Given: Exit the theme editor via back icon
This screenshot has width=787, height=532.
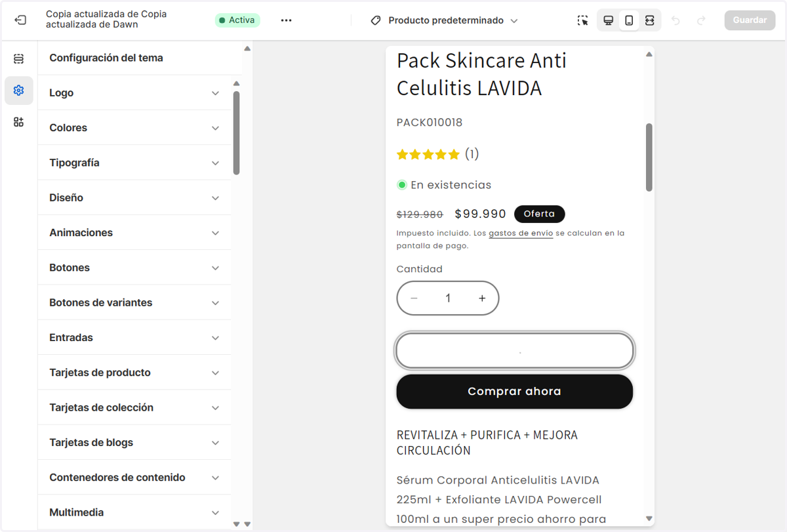Looking at the screenshot, I should pos(20,20).
